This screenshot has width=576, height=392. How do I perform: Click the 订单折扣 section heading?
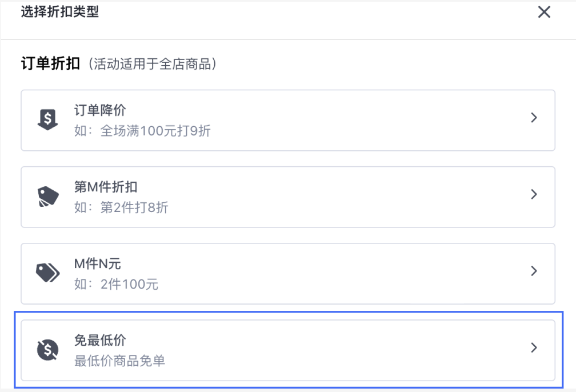coord(50,63)
